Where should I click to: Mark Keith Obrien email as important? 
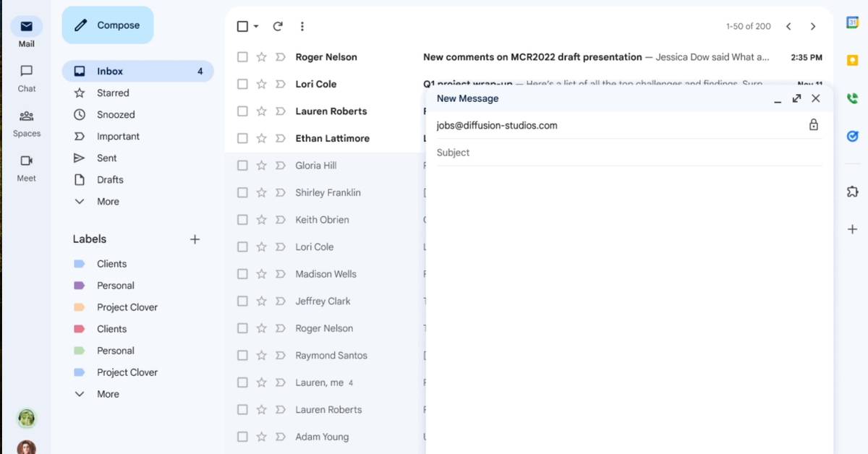coord(281,220)
